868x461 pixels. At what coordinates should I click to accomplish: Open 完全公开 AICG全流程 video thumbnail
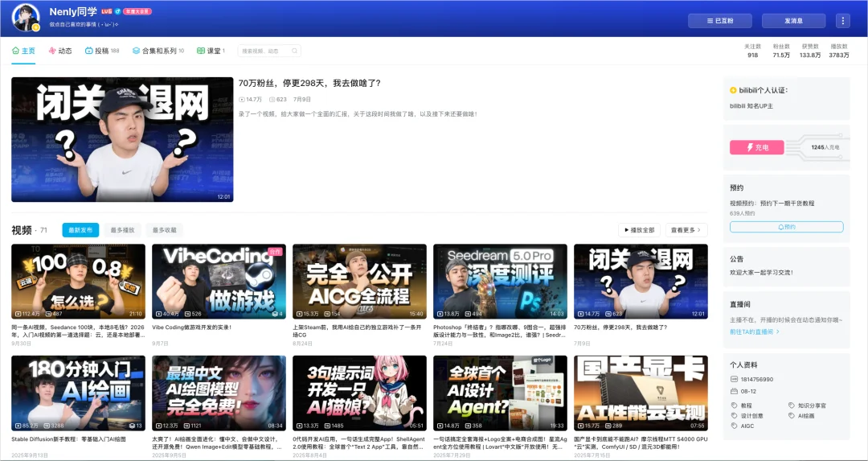[x=360, y=282]
